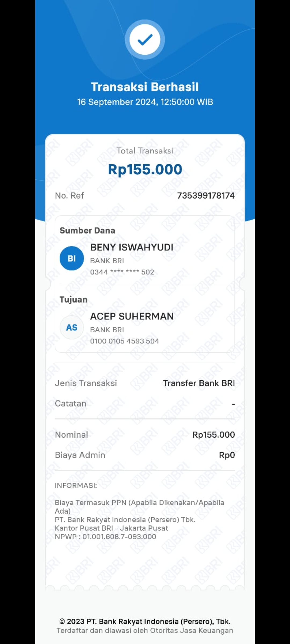Viewport: 290px width, 644px height.
Task: Click the sender name BENY ISWAHYUDI
Action: [x=132, y=247]
